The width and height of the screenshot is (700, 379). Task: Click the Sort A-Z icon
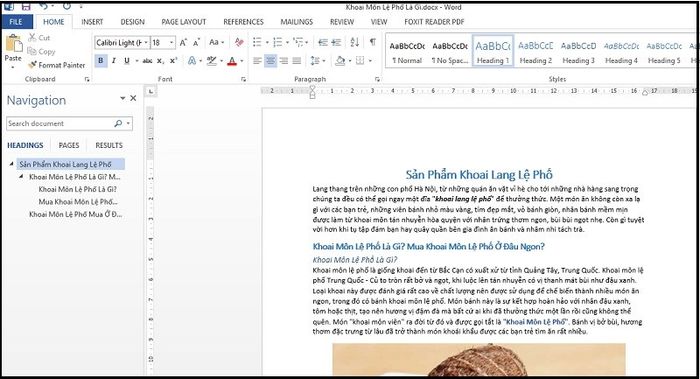point(354,42)
